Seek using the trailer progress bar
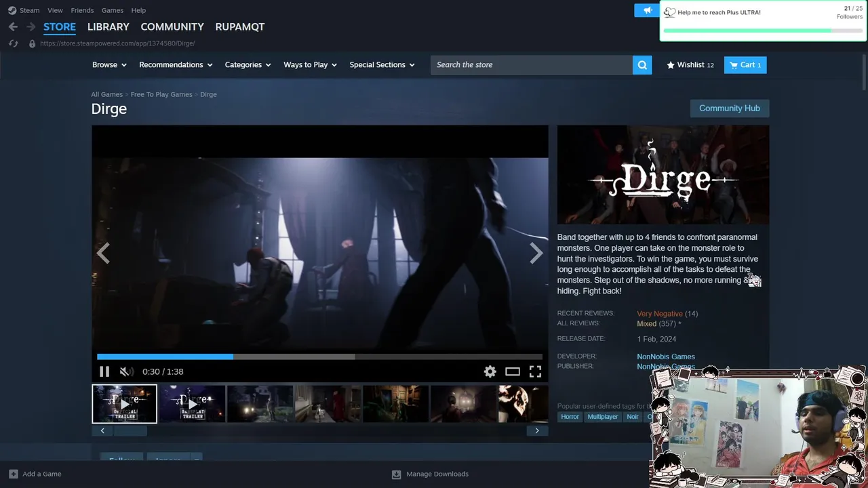Screen dimensions: 868x488 pyautogui.click(x=319, y=357)
